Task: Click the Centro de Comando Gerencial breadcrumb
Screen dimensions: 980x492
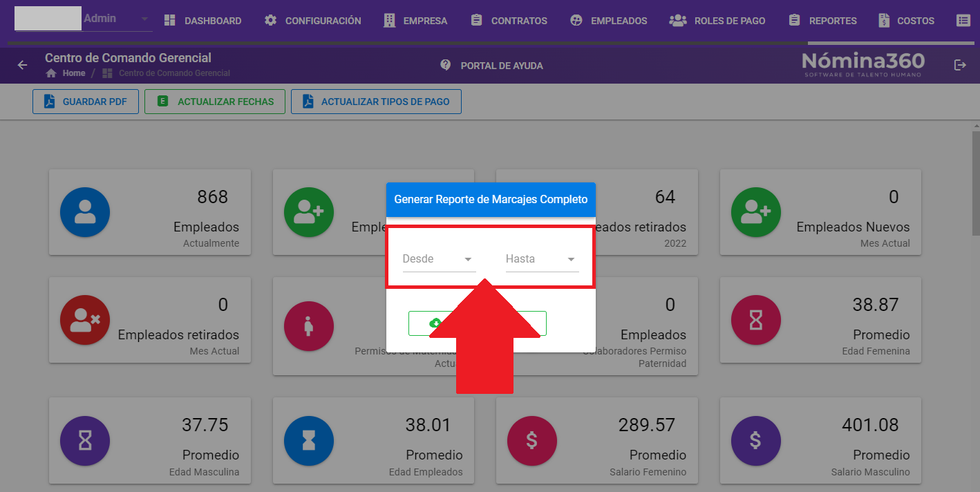Action: [167, 73]
